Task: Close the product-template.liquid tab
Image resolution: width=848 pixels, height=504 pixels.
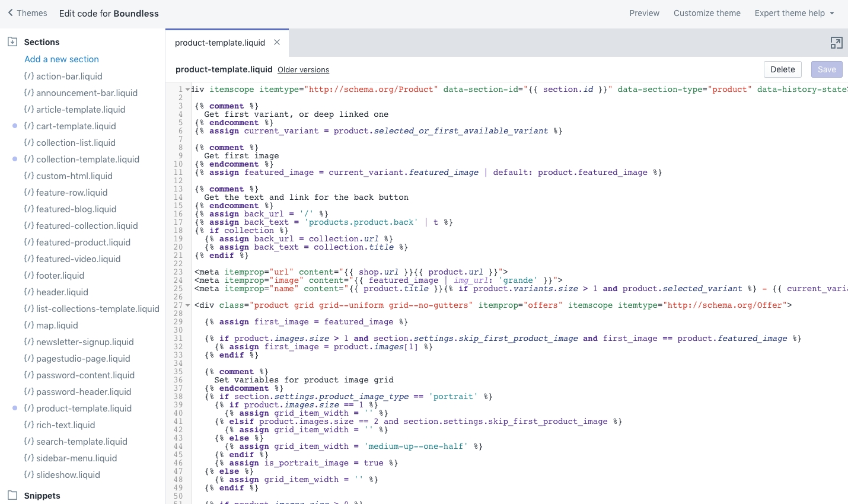Action: [x=277, y=42]
